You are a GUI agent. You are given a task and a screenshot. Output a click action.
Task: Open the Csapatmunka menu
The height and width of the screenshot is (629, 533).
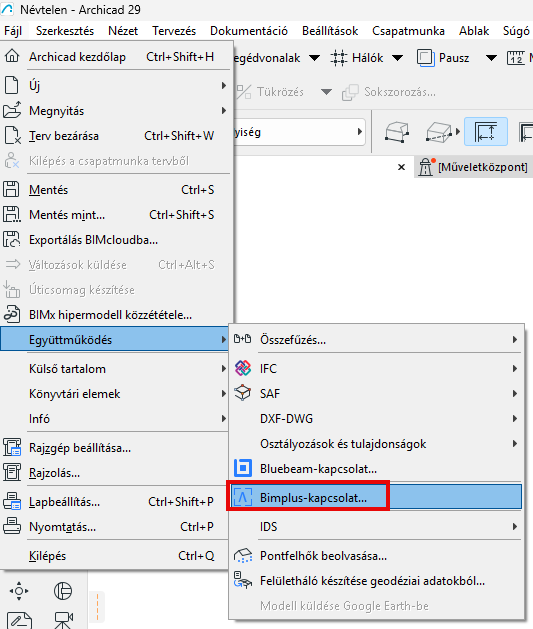coord(408,31)
